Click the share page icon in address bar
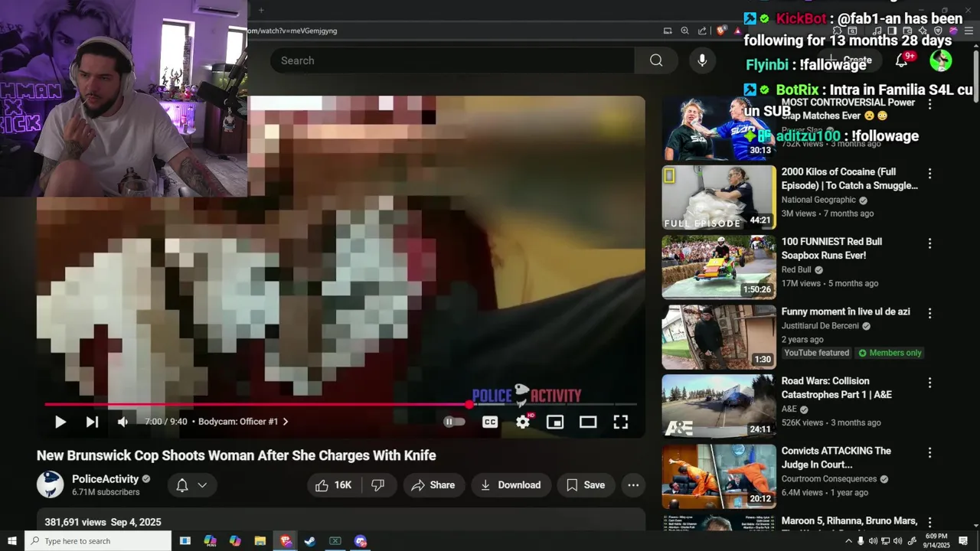 [702, 31]
